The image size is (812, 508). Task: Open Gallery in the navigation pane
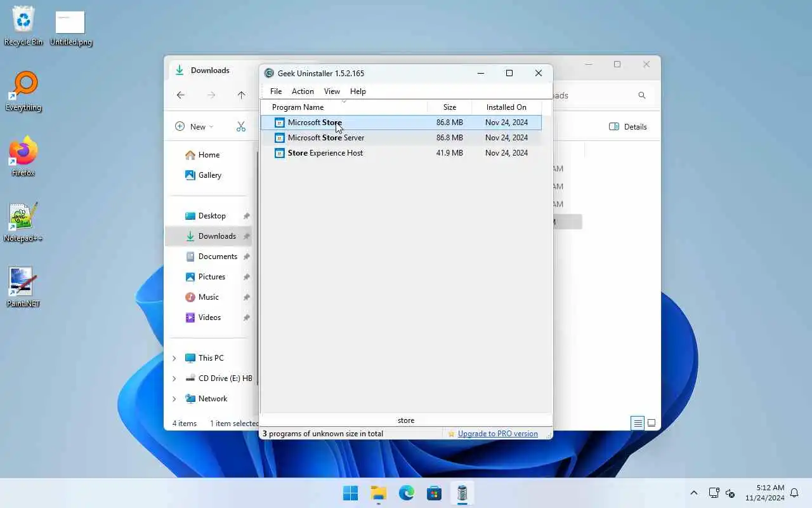click(x=203, y=175)
